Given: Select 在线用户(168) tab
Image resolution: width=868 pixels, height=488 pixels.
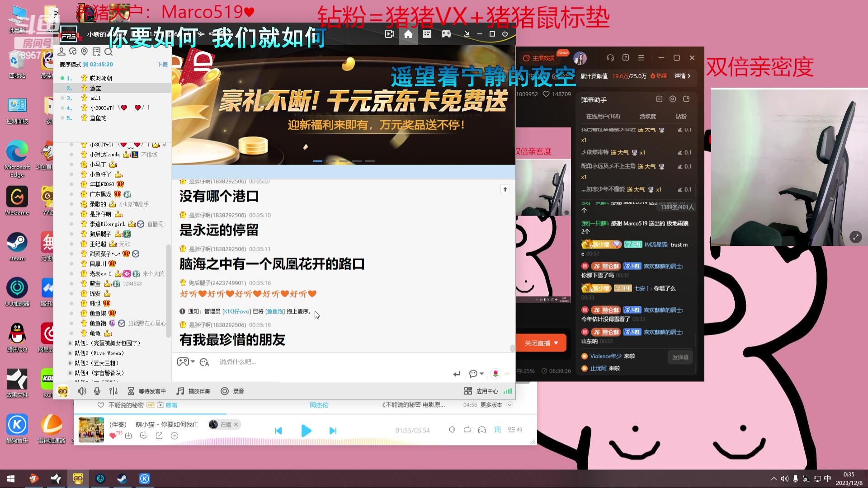Looking at the screenshot, I should [603, 117].
